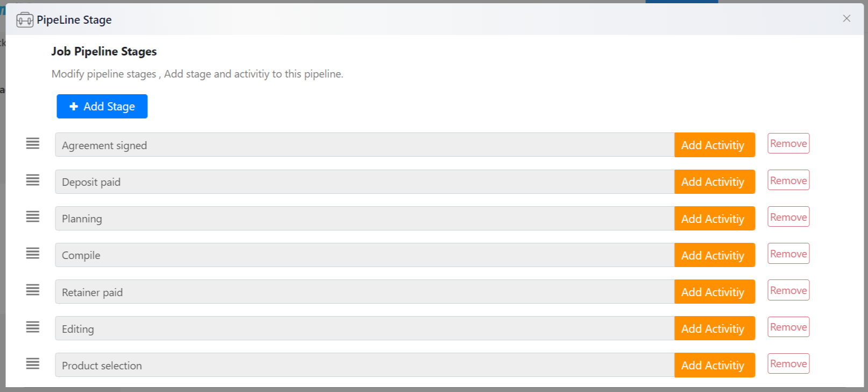Click the PipeLine Stage briefcase icon
Screen dimensions: 868x392
tap(25, 20)
